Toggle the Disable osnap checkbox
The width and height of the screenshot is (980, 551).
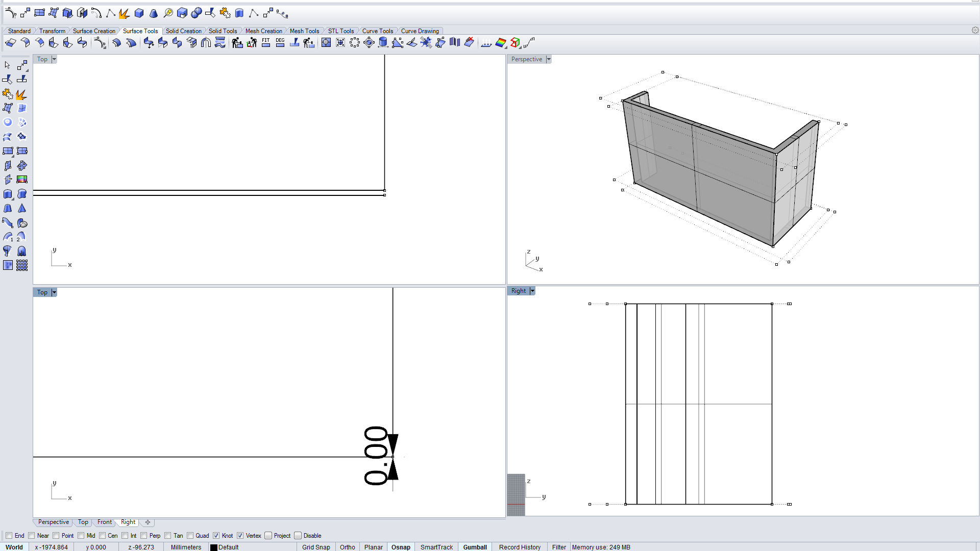(298, 536)
